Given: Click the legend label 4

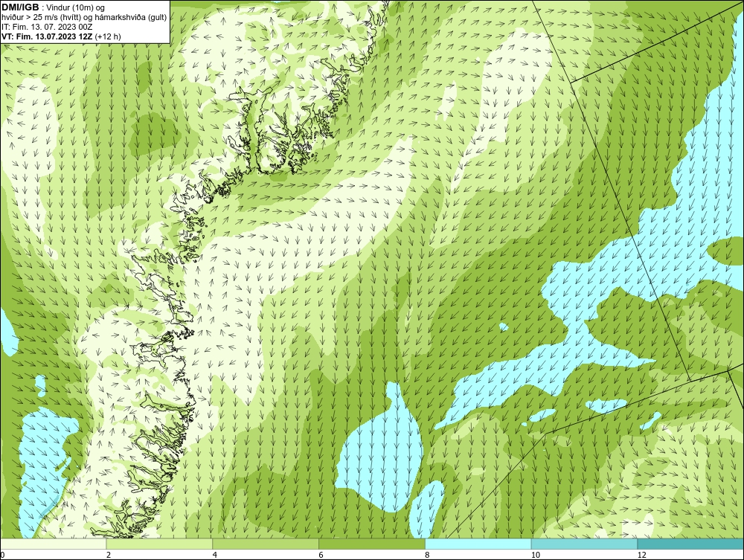Looking at the screenshot, I should point(214,555).
